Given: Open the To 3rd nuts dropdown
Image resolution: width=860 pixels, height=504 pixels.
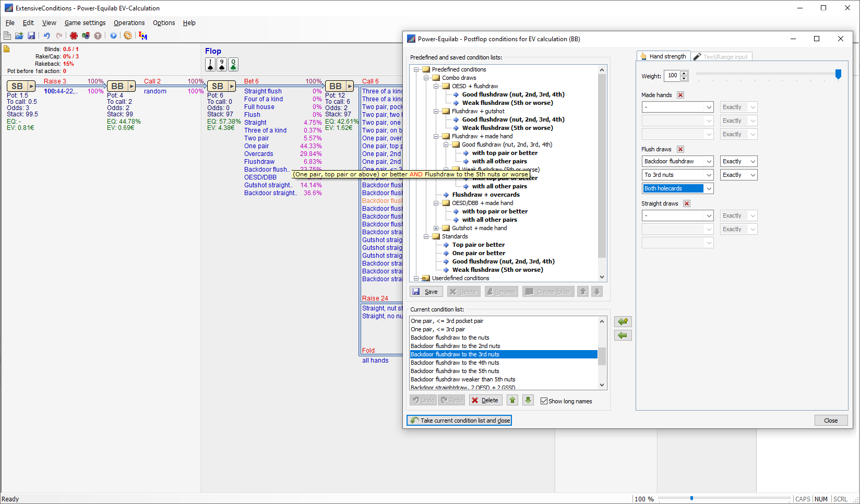Looking at the screenshot, I should [x=677, y=175].
